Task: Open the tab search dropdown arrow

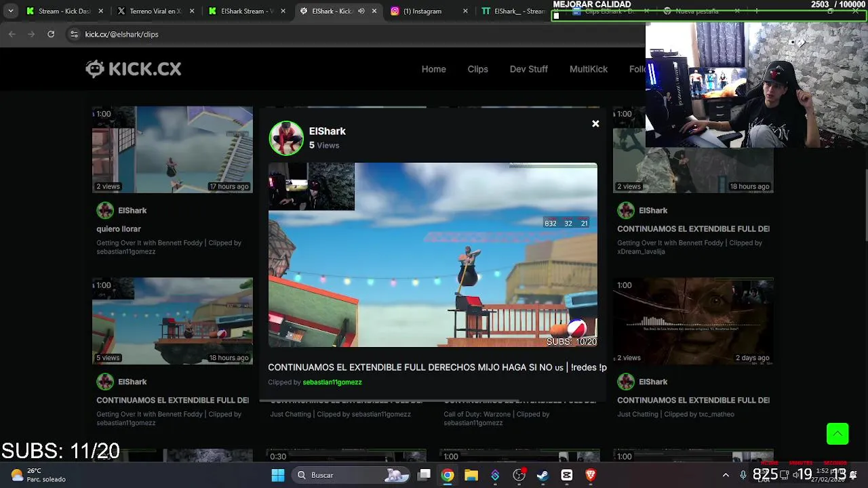Action: click(x=10, y=12)
